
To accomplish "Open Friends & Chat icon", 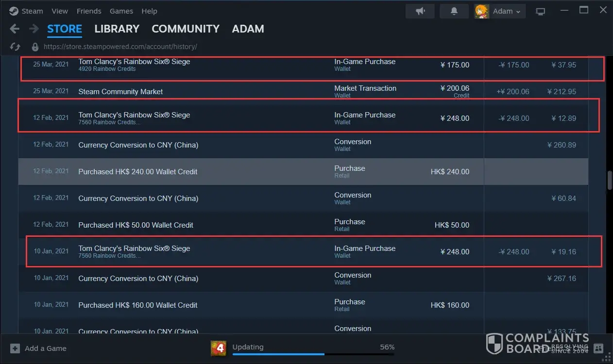I will click(598, 348).
